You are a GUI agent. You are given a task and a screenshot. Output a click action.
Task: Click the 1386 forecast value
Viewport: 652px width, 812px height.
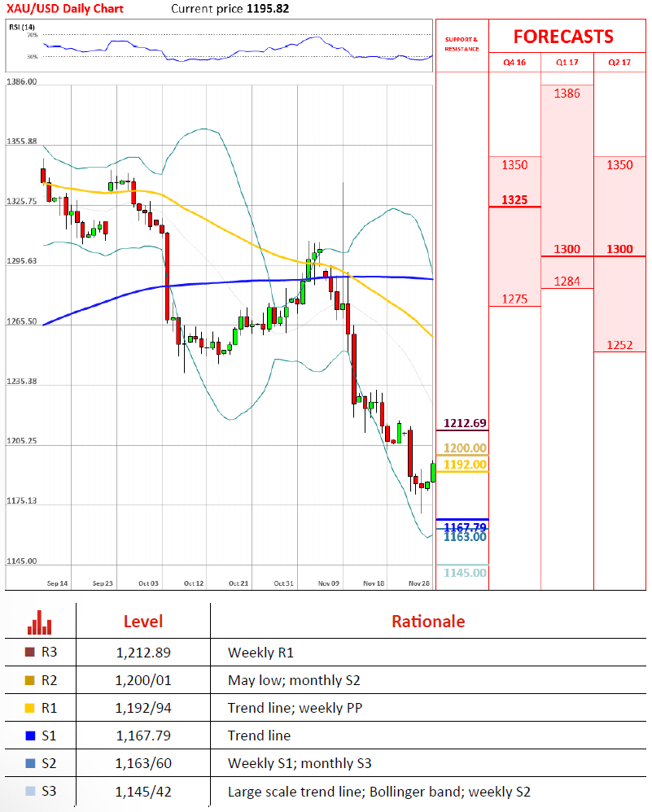tap(567, 94)
